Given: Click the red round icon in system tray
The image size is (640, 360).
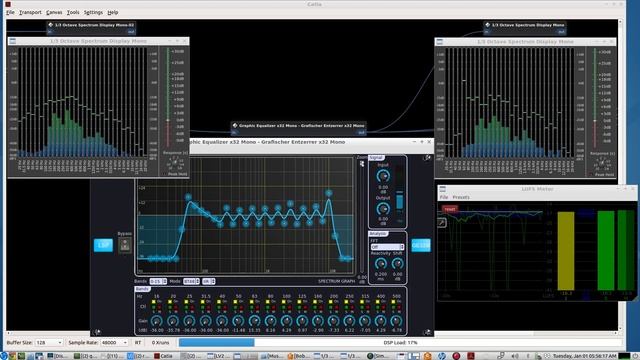Looking at the screenshot, I should (456, 356).
